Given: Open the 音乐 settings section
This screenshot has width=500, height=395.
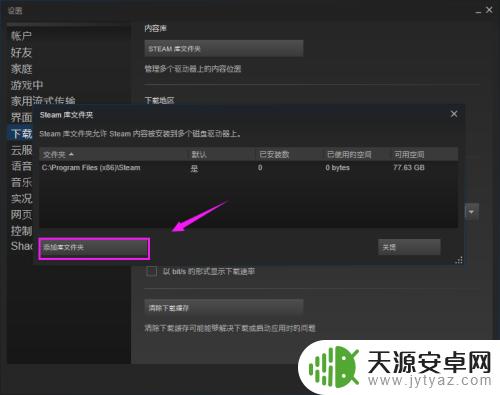Looking at the screenshot, I should (x=21, y=182).
